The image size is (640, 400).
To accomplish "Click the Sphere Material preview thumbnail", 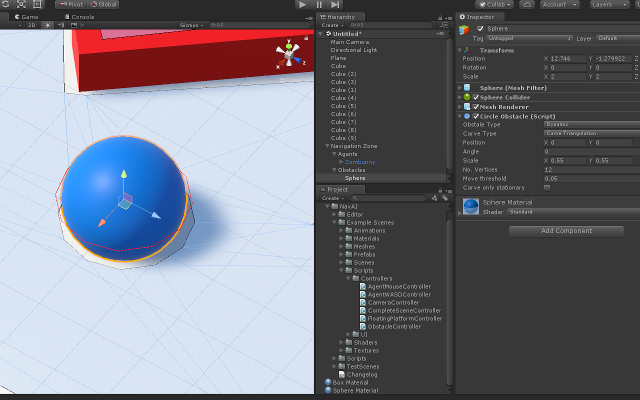I will tap(471, 207).
